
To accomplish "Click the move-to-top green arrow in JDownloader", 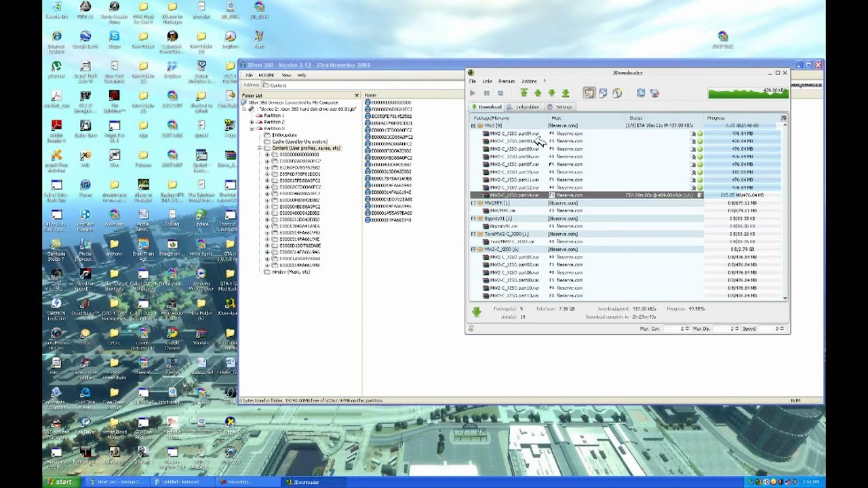I will [524, 93].
